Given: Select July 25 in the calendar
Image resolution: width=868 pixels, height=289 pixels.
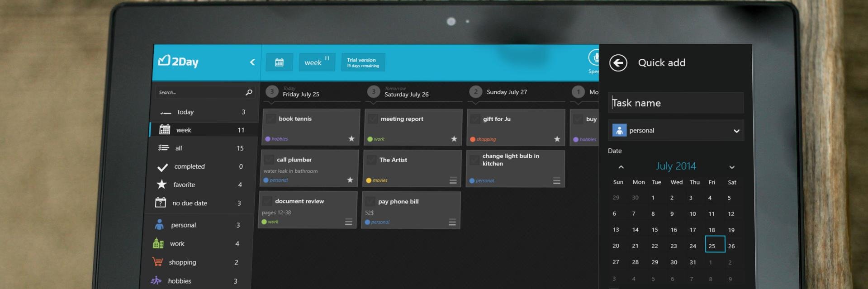Looking at the screenshot, I should click(x=715, y=244).
